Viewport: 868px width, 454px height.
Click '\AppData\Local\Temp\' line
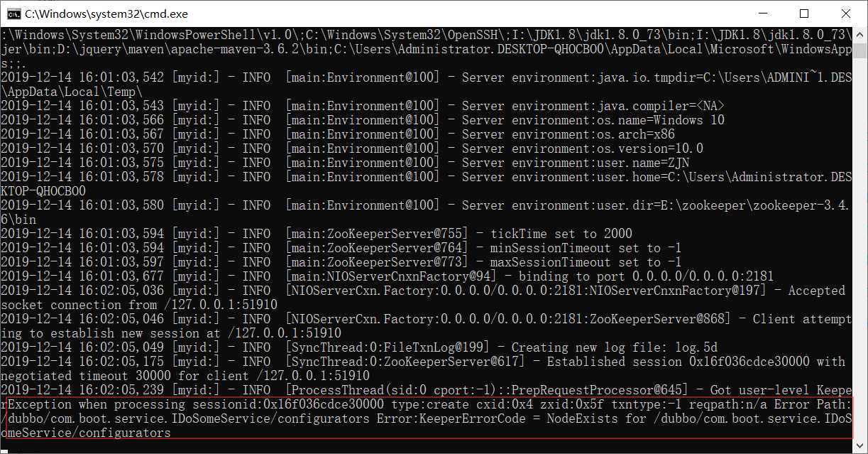point(72,92)
